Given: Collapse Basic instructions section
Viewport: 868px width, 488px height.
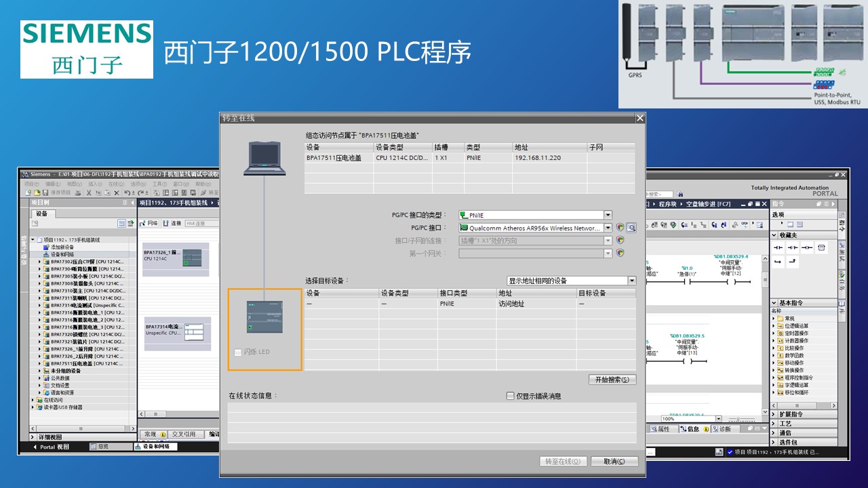Looking at the screenshot, I should 774,303.
